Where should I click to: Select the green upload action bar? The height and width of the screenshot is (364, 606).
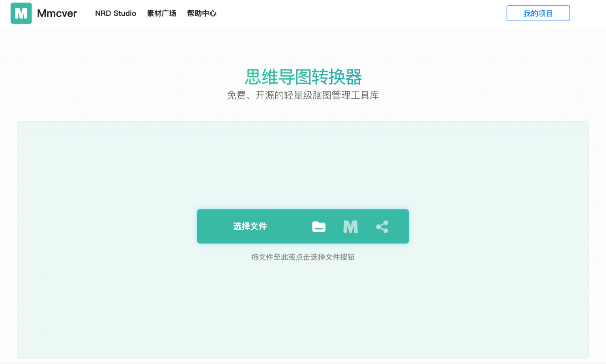tap(250, 226)
